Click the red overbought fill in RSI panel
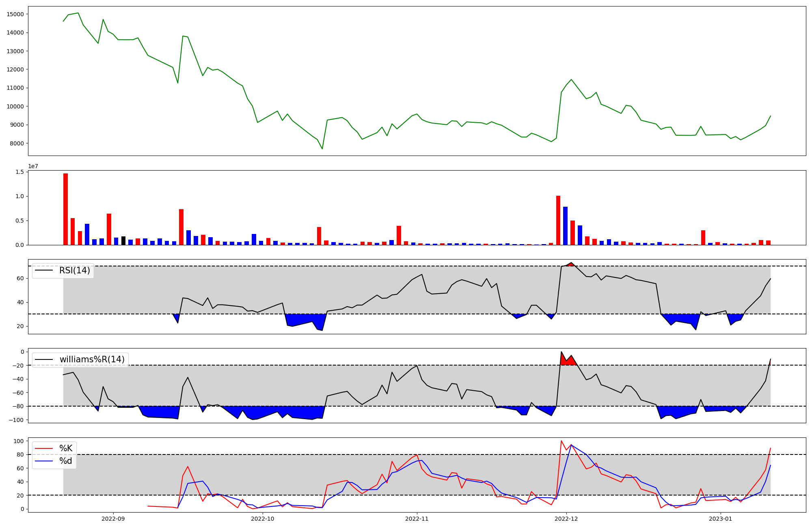 click(x=571, y=264)
